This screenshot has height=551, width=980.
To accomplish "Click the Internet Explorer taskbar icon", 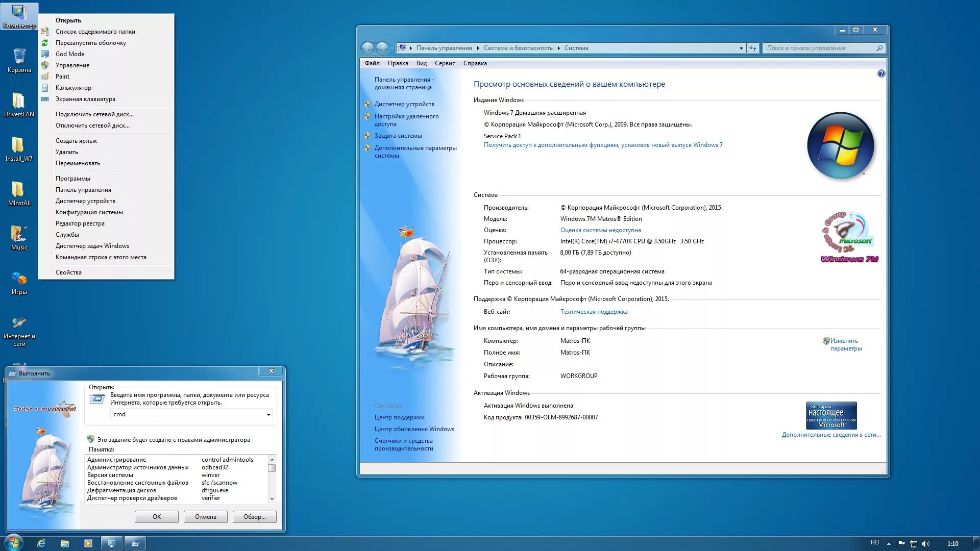I will (41, 543).
